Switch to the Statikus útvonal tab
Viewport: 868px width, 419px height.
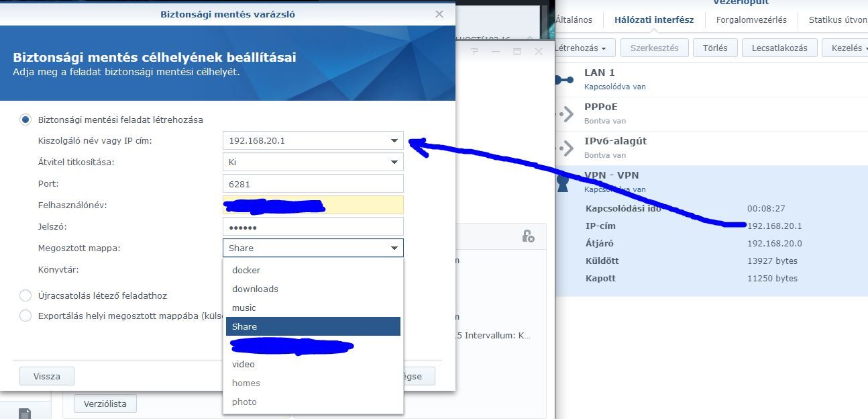coord(838,19)
